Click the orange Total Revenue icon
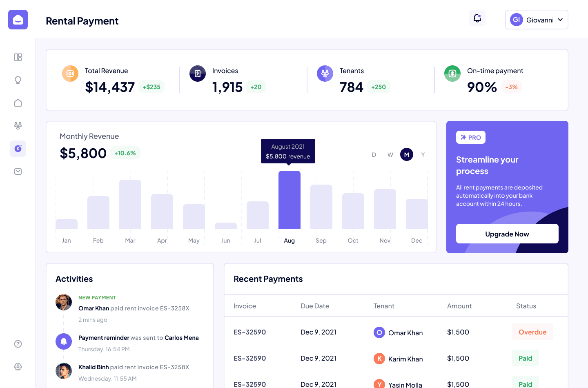The image size is (588, 388). click(70, 74)
